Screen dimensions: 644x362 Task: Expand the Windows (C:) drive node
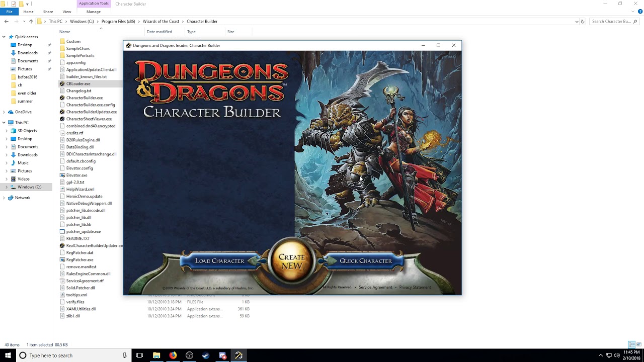[x=7, y=187]
